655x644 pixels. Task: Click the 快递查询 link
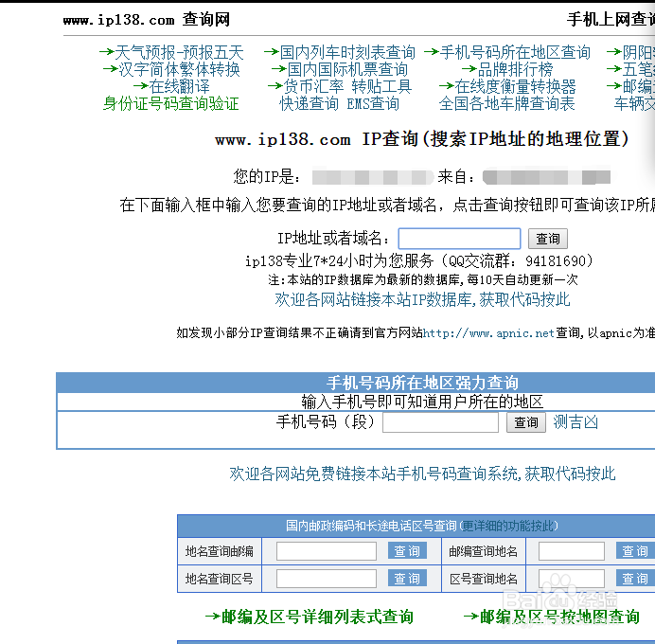click(x=310, y=103)
